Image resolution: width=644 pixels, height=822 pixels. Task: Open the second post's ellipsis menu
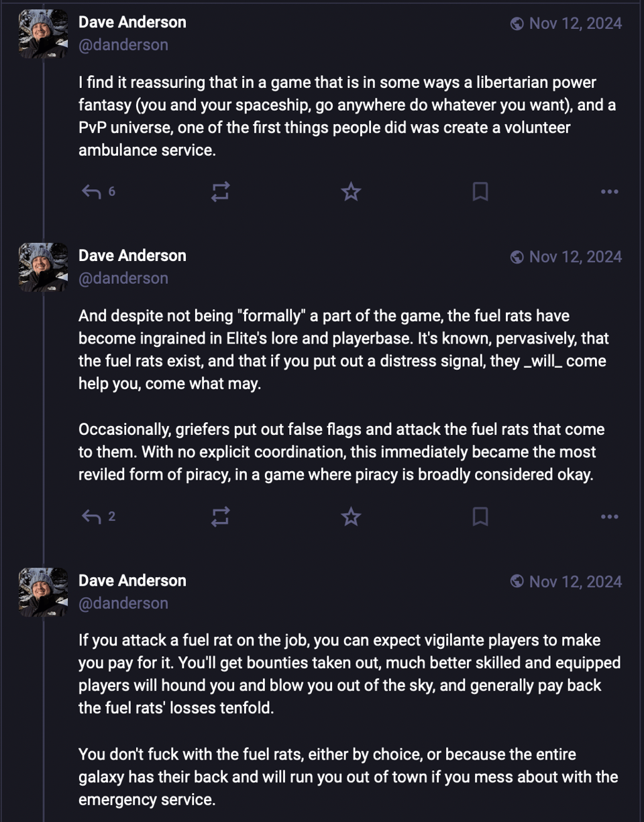click(x=609, y=517)
